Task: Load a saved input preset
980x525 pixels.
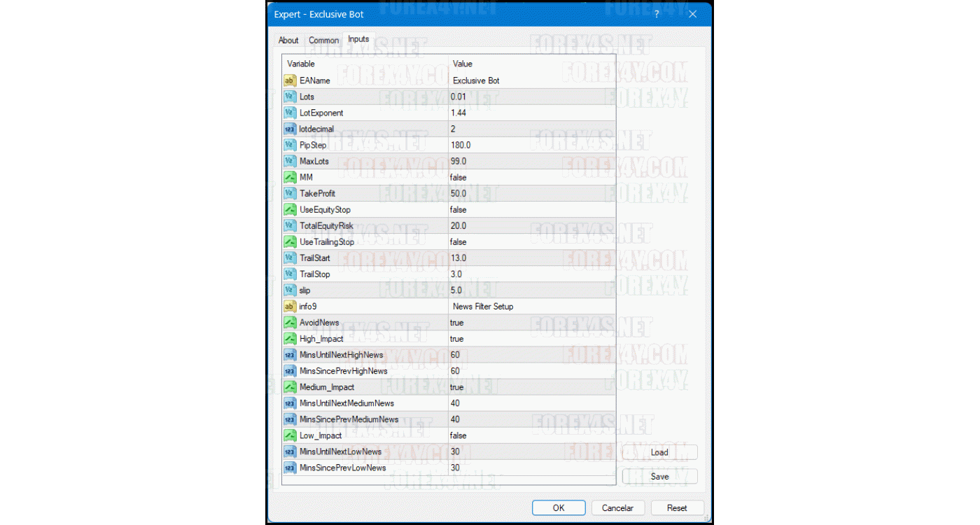Action: click(x=659, y=452)
